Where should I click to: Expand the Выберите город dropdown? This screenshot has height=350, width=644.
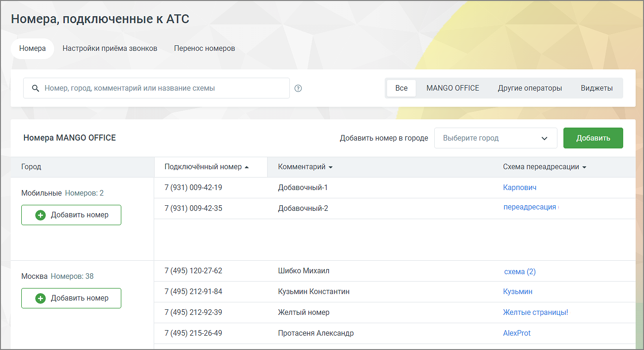tap(496, 138)
